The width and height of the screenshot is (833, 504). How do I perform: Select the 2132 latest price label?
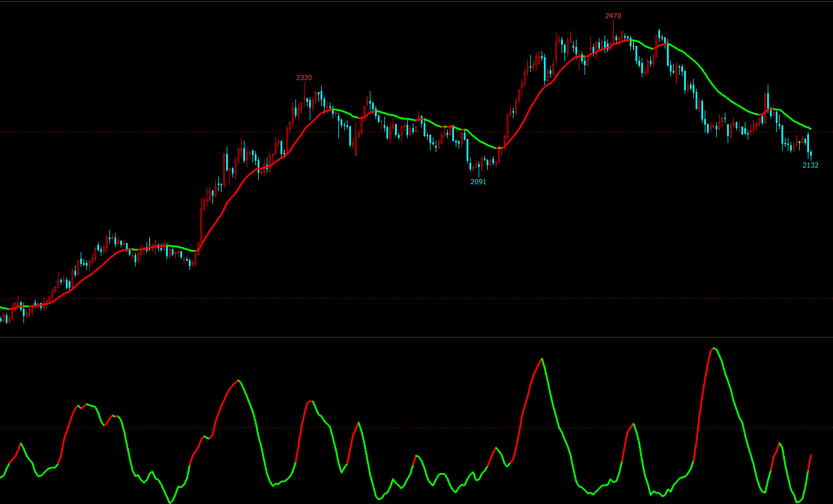coord(810,165)
